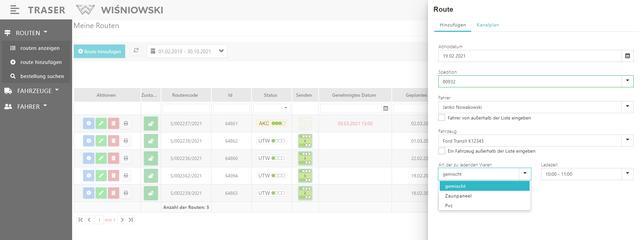
Task: Click info icon for route S/002237/2021
Action: [89, 124]
